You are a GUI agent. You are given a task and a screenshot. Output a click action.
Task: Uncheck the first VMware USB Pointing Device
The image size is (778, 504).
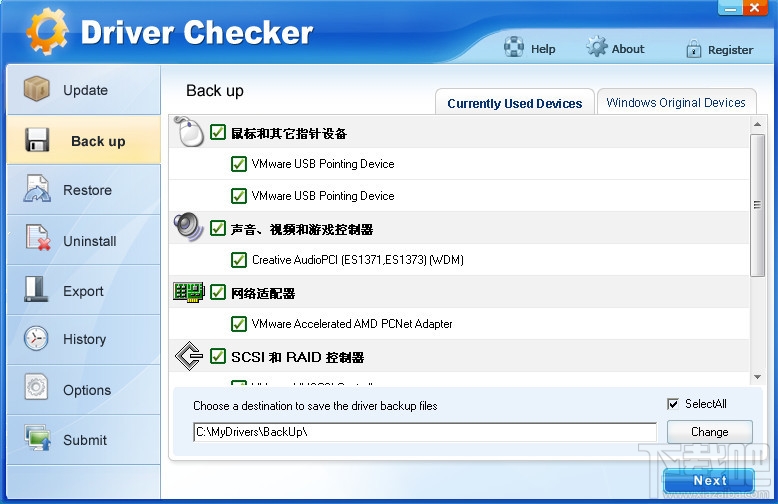click(x=239, y=164)
